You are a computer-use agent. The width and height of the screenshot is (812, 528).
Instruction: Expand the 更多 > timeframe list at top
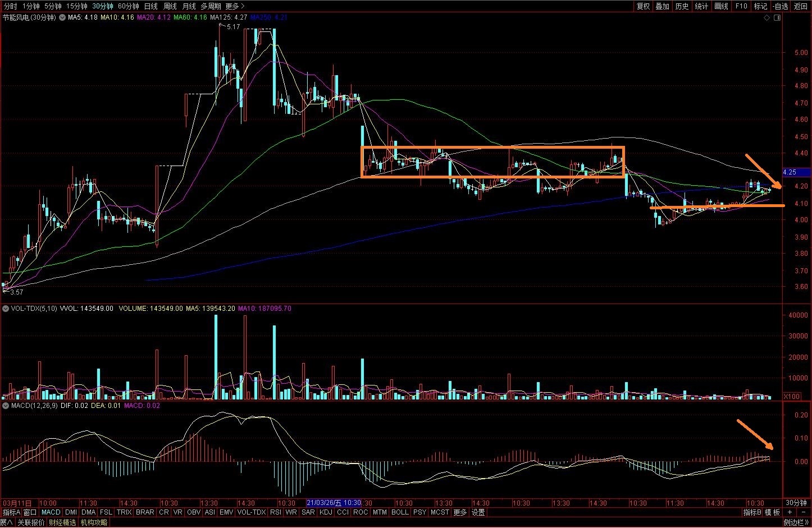tap(235, 6)
